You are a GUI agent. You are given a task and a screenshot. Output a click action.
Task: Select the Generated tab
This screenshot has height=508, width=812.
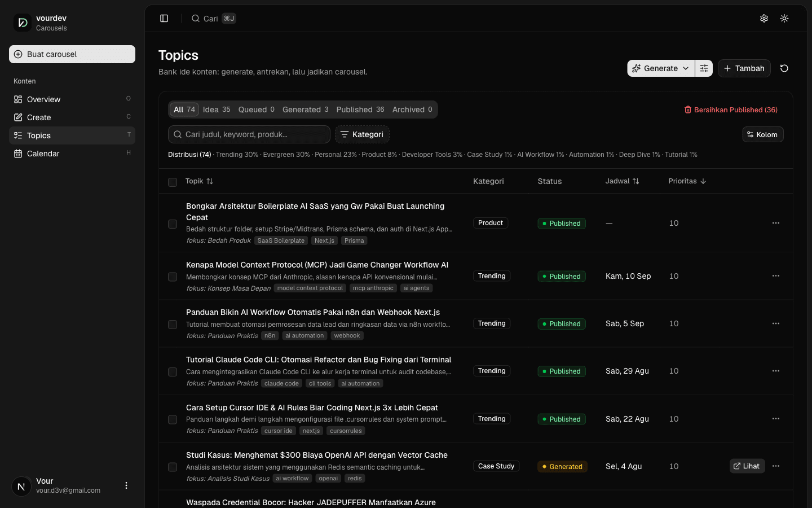pos(306,110)
